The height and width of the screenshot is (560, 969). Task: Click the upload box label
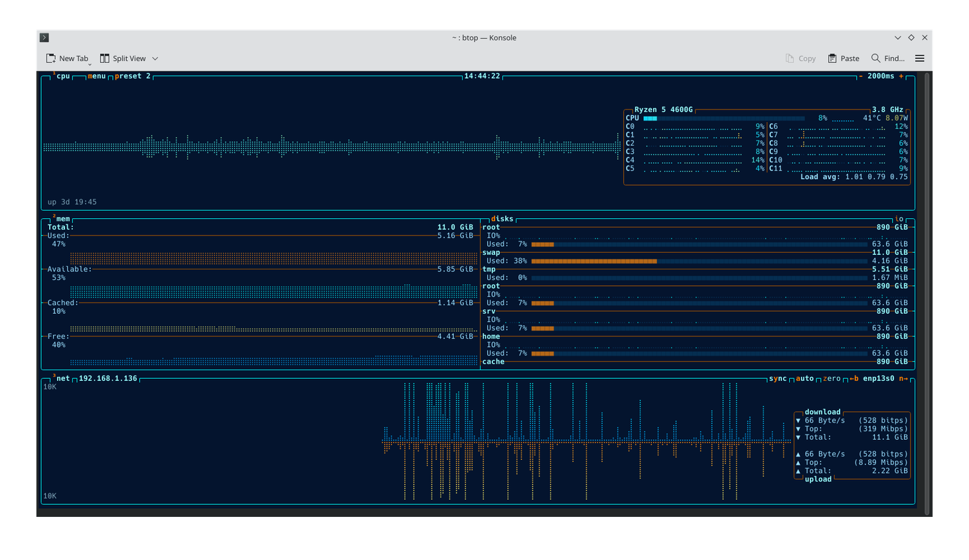click(818, 479)
